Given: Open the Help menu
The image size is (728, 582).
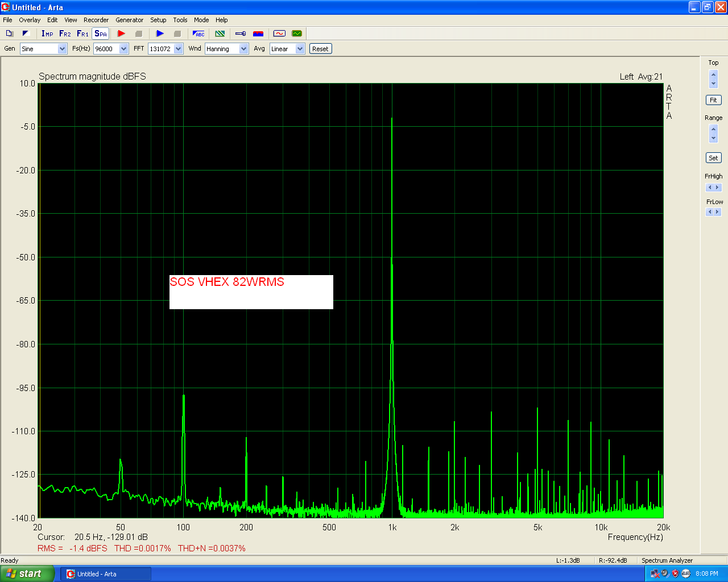Looking at the screenshot, I should (x=222, y=20).
